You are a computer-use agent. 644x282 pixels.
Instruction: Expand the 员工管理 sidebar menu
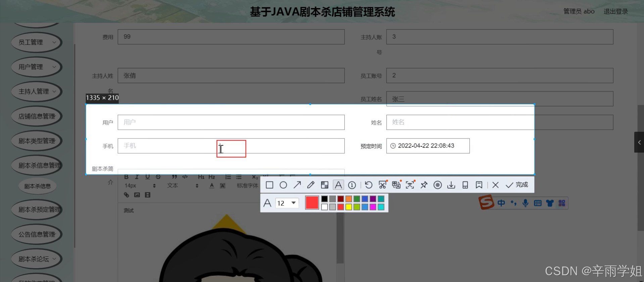37,42
